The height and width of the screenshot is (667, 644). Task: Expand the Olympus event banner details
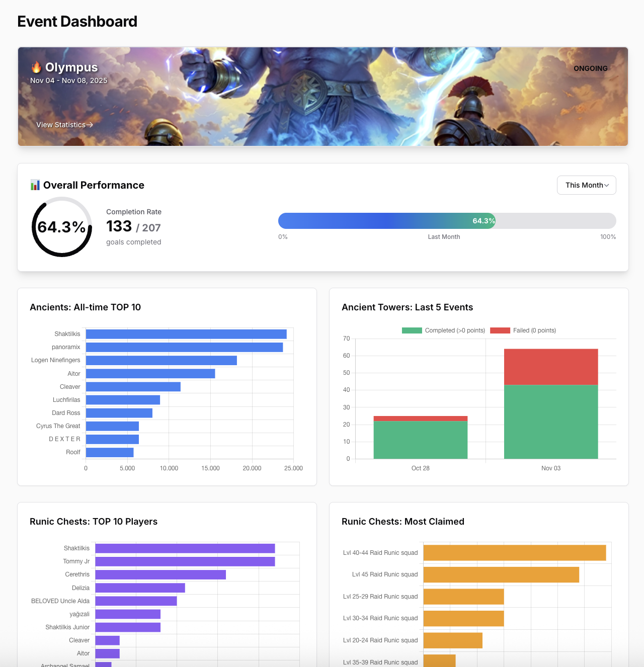[323, 96]
